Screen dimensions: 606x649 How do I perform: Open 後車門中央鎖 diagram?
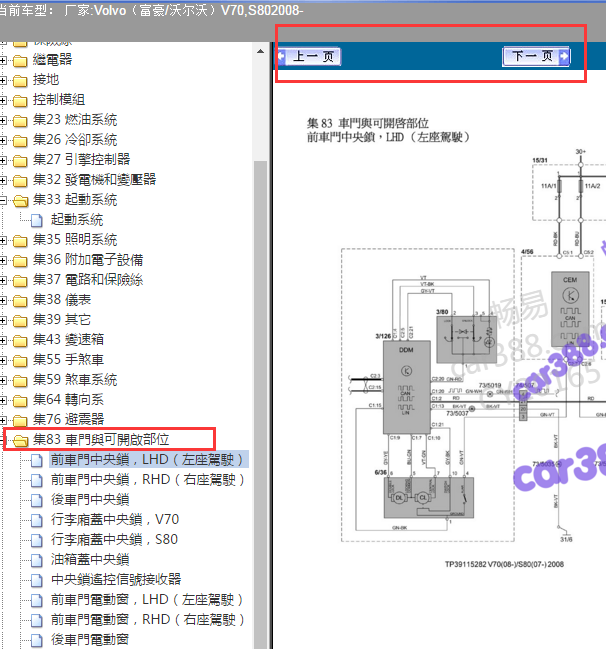[90, 500]
